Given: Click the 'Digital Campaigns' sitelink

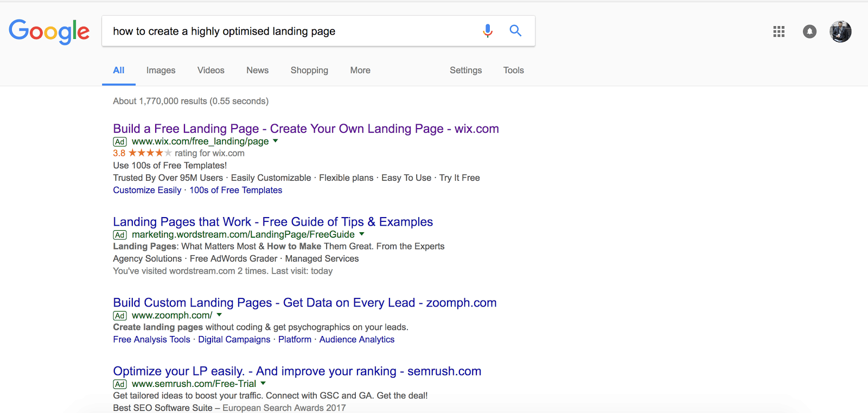Looking at the screenshot, I should (x=234, y=339).
